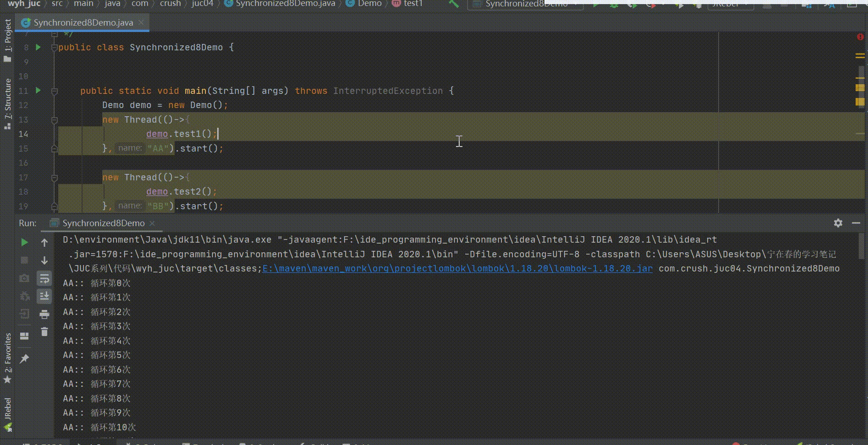868x445 pixels.
Task: Click the Down the Stack Trace arrow
Action: (44, 260)
